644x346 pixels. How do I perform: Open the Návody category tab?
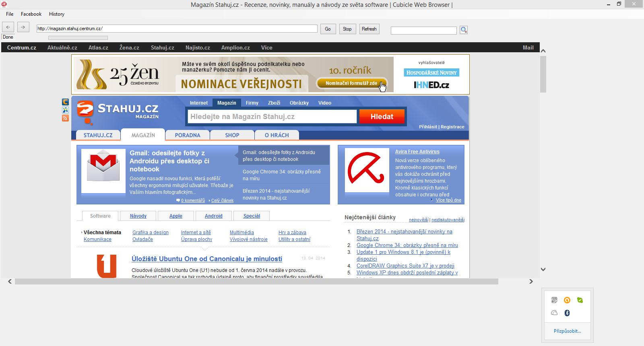click(138, 216)
